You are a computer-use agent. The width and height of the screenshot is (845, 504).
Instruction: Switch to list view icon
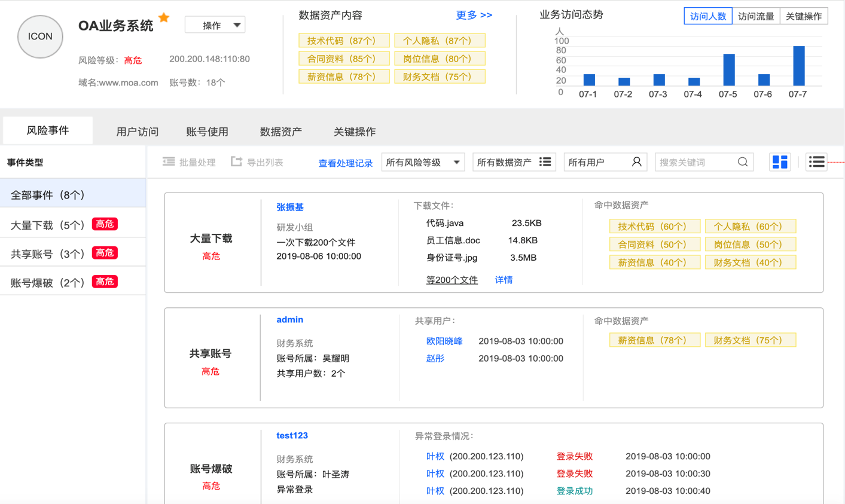(x=816, y=162)
